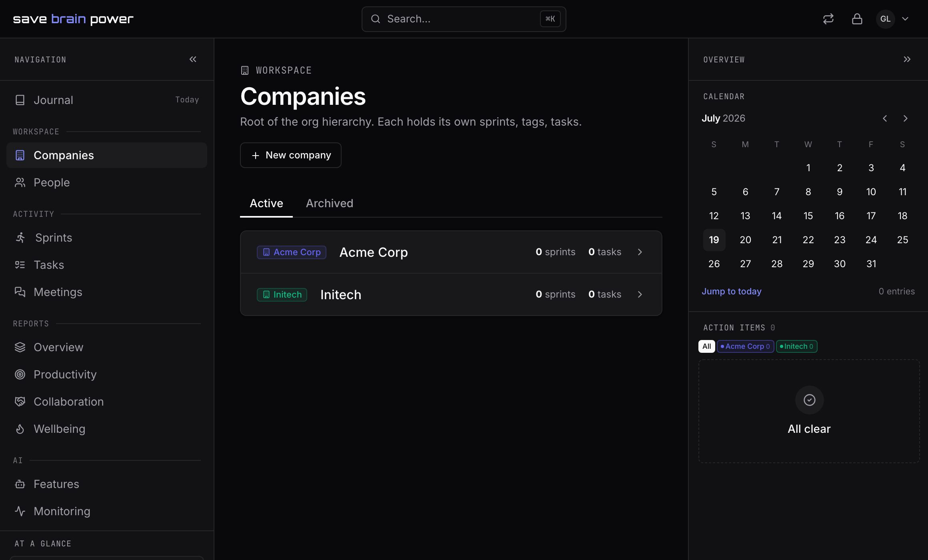Image resolution: width=928 pixels, height=560 pixels.
Task: Click the Wellbeing flame icon
Action: [x=20, y=429]
